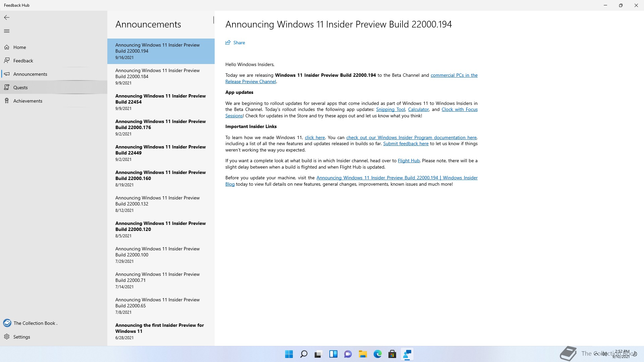Image resolution: width=644 pixels, height=362 pixels.
Task: Open the Build 22000.176 announcement
Action: (x=161, y=128)
